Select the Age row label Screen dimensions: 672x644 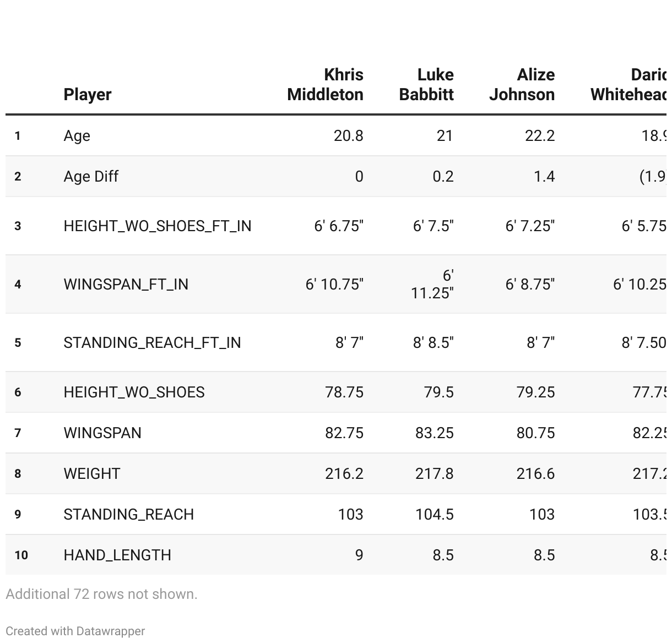[77, 136]
